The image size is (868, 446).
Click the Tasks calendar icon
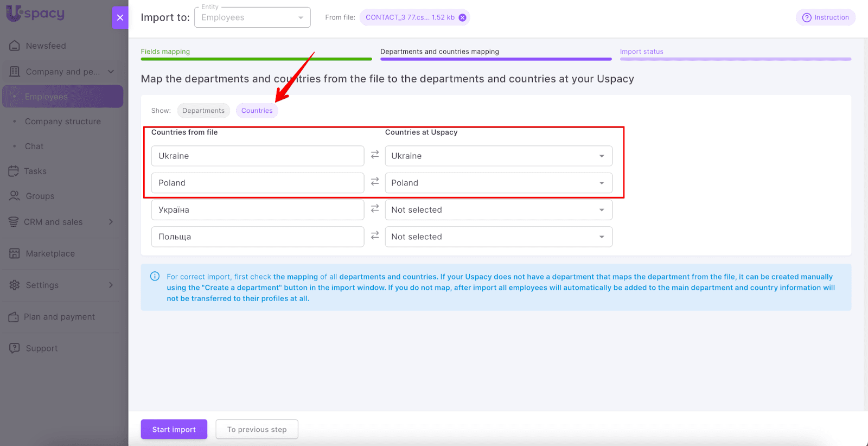click(x=14, y=171)
